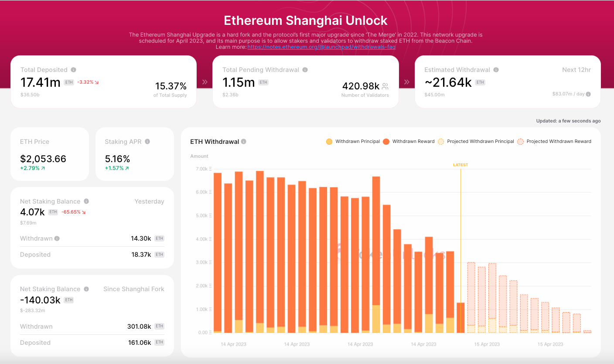Toggle the Projected Withdrawn Reward legend series
This screenshot has width=614, height=364.
(554, 141)
